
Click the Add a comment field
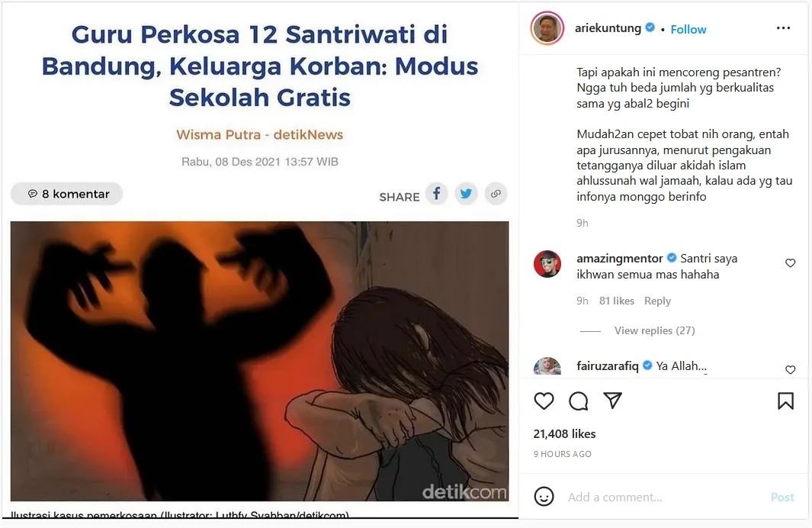click(x=664, y=497)
